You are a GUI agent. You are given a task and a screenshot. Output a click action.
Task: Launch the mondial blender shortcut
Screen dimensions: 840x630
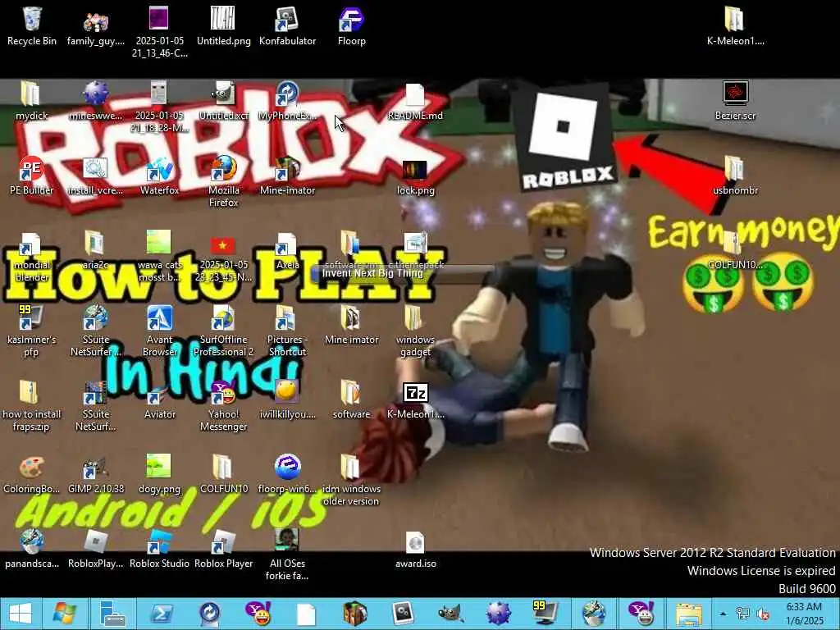click(x=32, y=256)
